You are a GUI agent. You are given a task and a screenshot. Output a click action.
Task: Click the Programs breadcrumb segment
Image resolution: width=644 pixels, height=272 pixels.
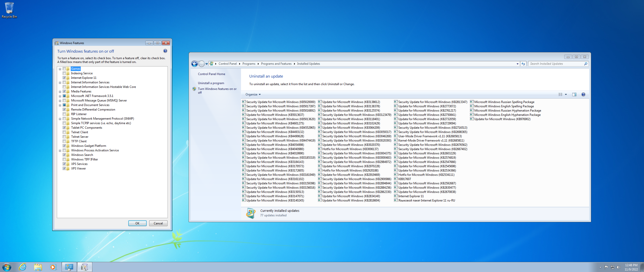coord(249,64)
